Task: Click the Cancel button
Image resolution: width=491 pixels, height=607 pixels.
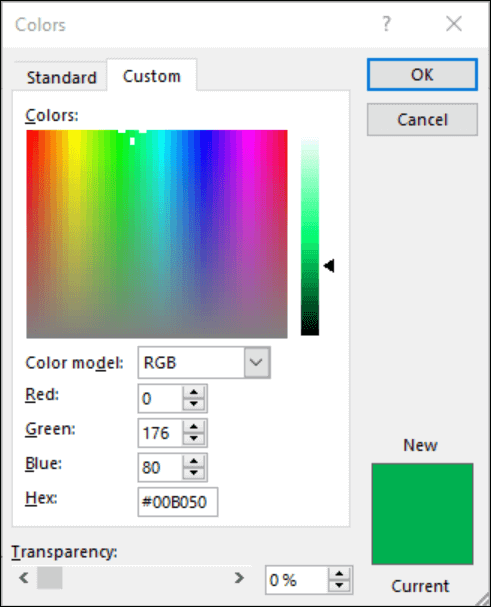Action: coord(422,119)
